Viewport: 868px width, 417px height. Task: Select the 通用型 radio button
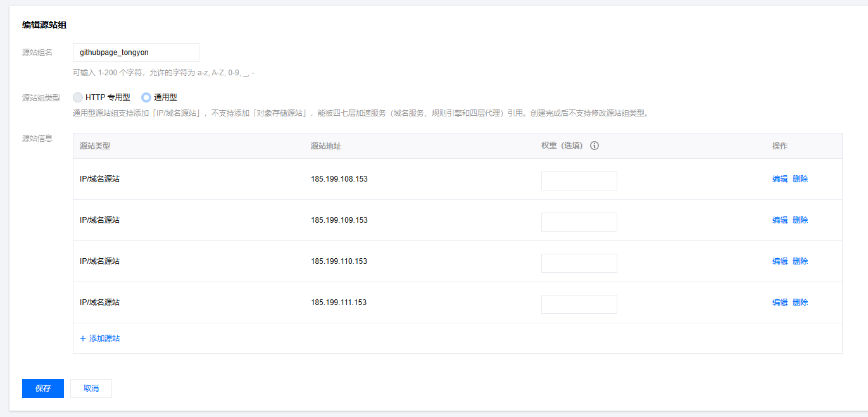[x=146, y=97]
